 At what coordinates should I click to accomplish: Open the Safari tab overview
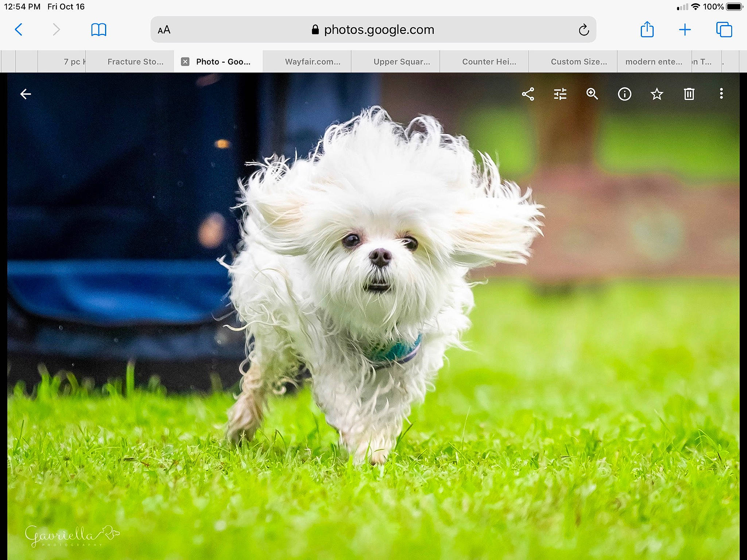725,30
